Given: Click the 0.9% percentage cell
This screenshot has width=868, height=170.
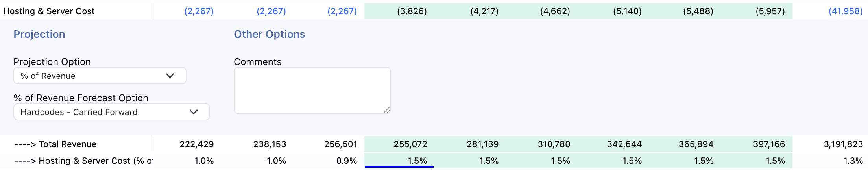Looking at the screenshot, I should click(x=346, y=161).
